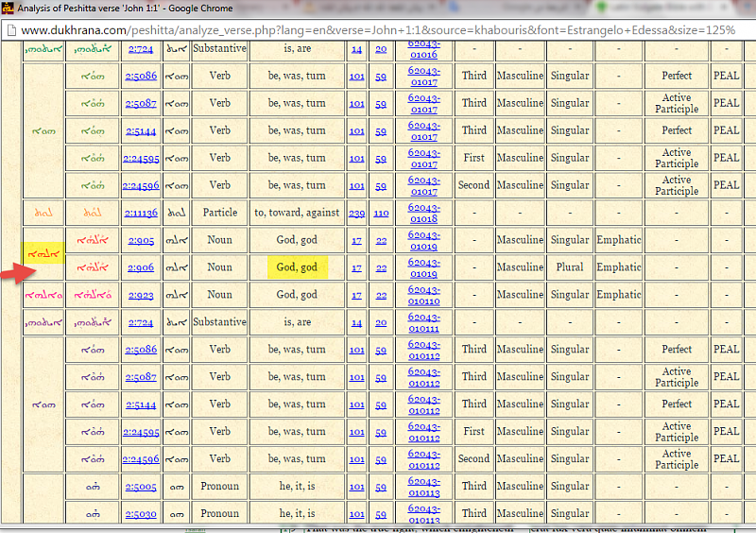This screenshot has width=756, height=533.
Task: Open word link 2:905
Action: [141, 240]
